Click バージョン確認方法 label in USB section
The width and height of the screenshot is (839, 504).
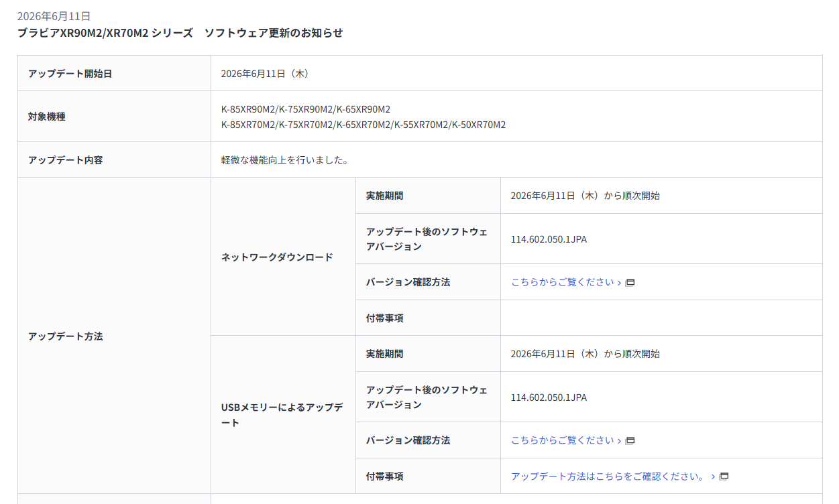pyautogui.click(x=408, y=440)
